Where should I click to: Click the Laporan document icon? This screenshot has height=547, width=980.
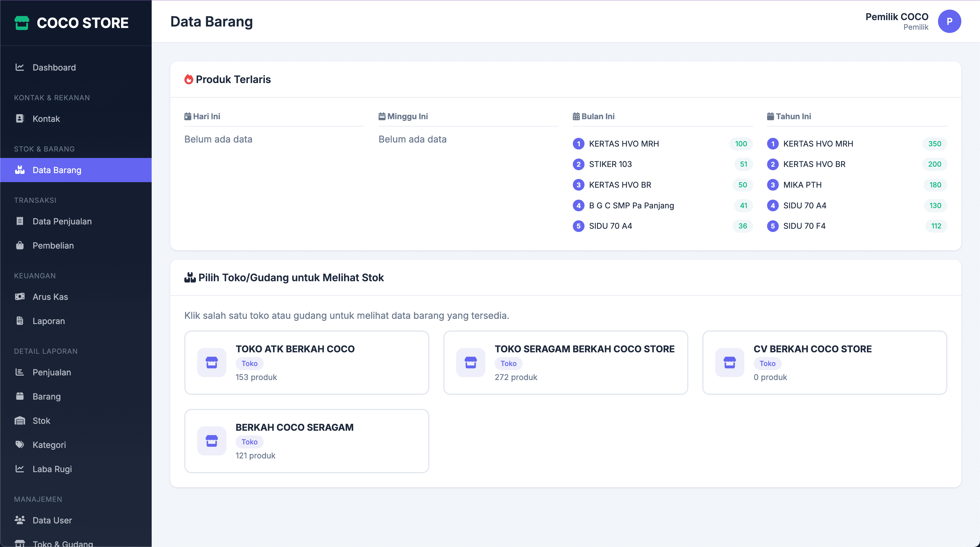coord(20,321)
